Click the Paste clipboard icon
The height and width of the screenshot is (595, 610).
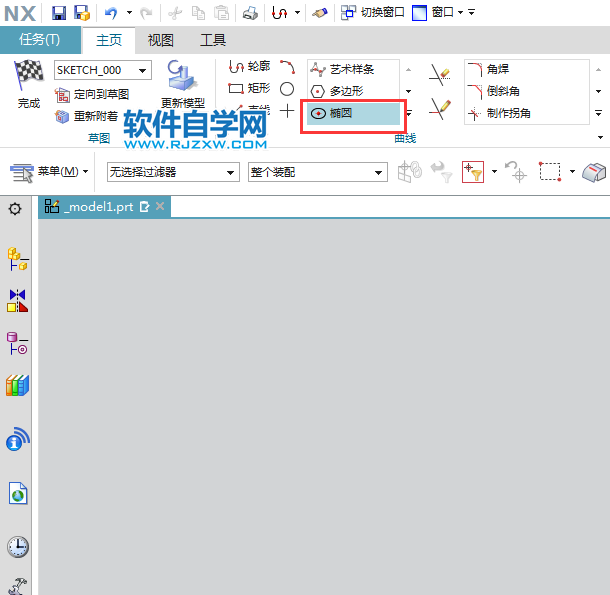point(222,13)
